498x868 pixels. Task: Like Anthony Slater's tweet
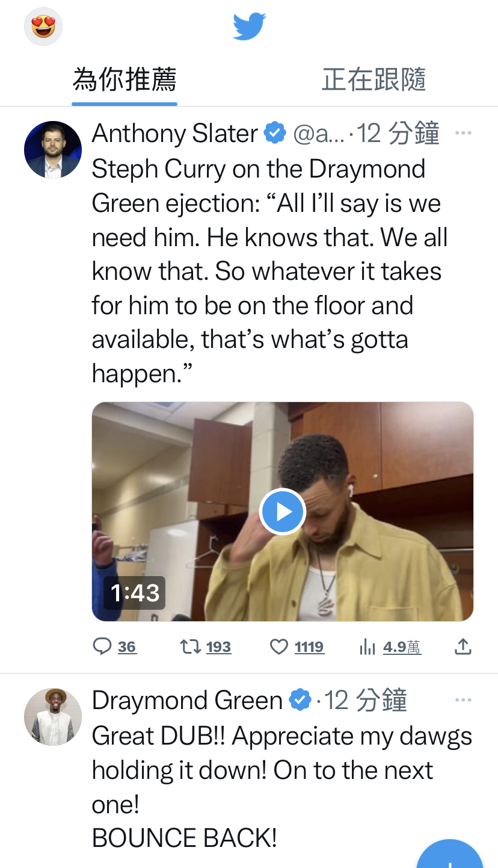coord(297,647)
